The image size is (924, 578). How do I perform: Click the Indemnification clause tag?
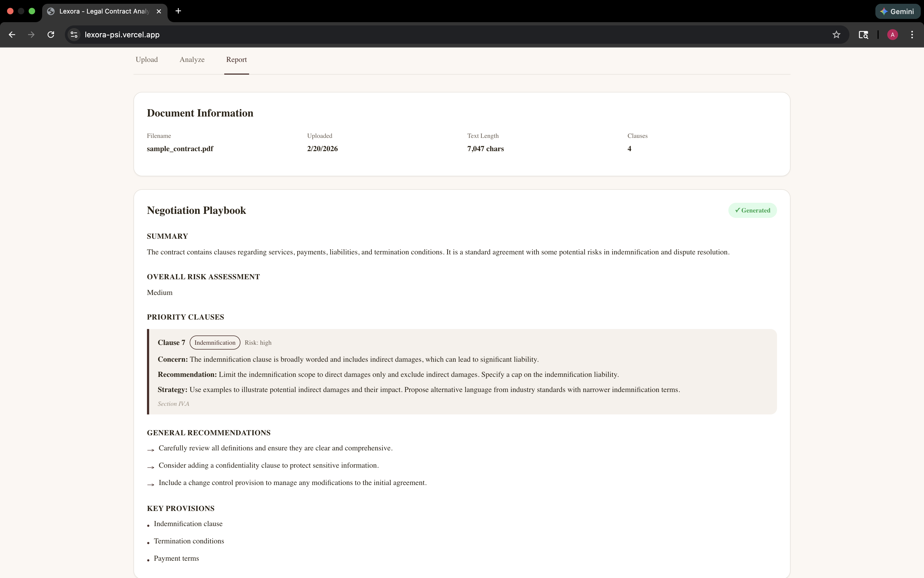pyautogui.click(x=215, y=343)
